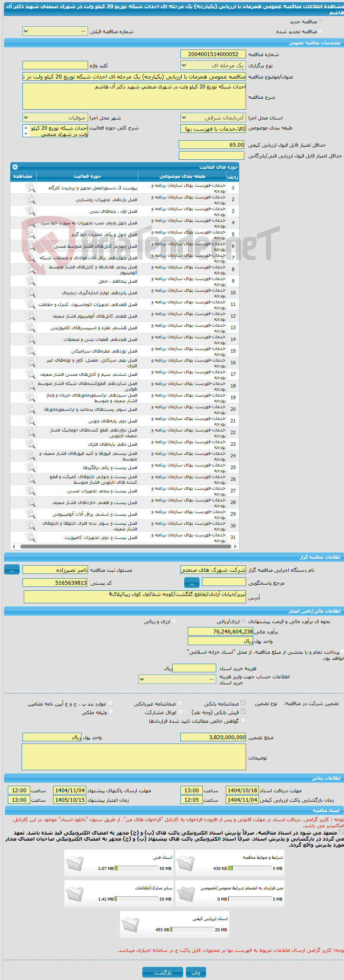Screen dimensions: 344x980
Task: Open view icon for activity row 6
Action: click(x=30, y=246)
